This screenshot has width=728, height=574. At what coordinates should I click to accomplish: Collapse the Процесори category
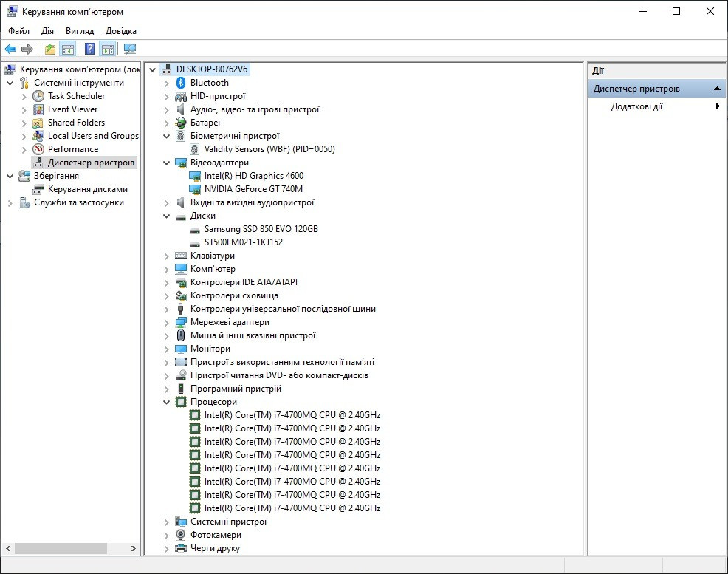point(167,402)
